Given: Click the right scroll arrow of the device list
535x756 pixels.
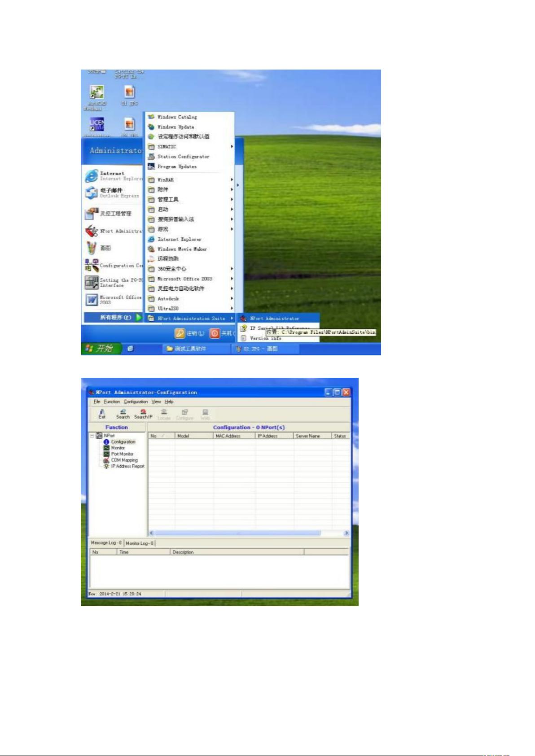Looking at the screenshot, I should (x=346, y=533).
